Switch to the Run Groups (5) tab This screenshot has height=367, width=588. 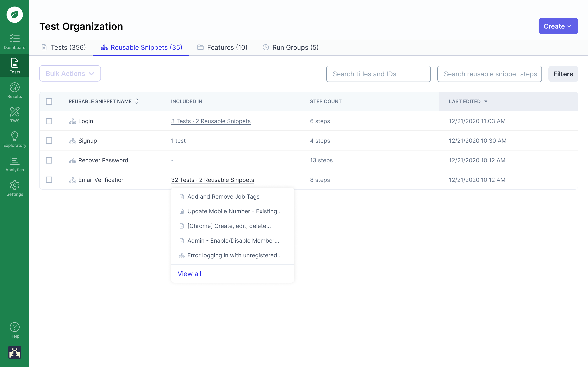[x=291, y=48]
